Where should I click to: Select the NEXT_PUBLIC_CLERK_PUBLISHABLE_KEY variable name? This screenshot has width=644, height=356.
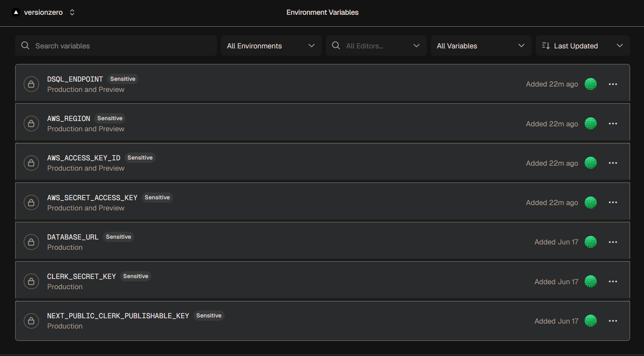point(118,316)
